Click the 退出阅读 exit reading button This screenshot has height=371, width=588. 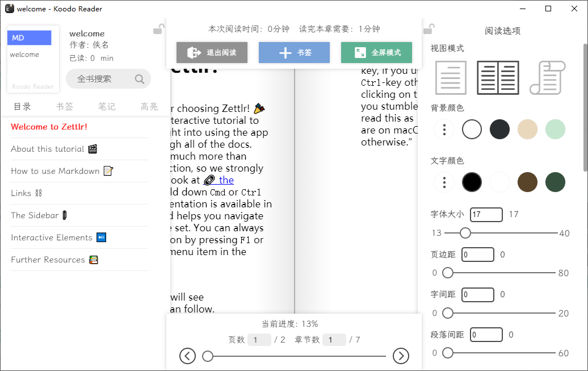point(211,52)
